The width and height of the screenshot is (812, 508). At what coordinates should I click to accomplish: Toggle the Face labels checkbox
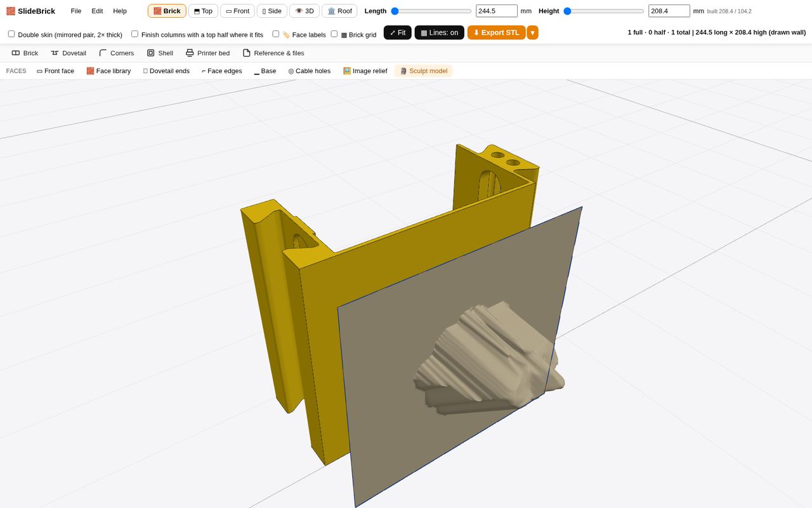275,34
